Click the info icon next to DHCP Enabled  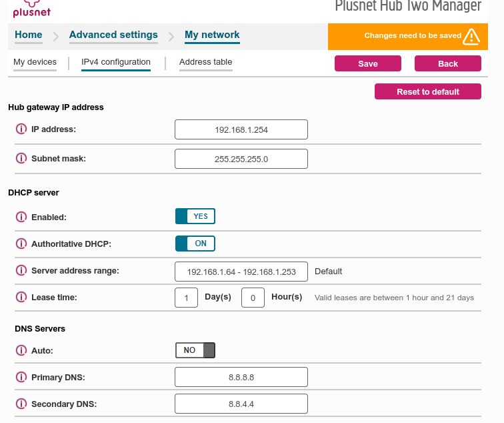pos(21,218)
